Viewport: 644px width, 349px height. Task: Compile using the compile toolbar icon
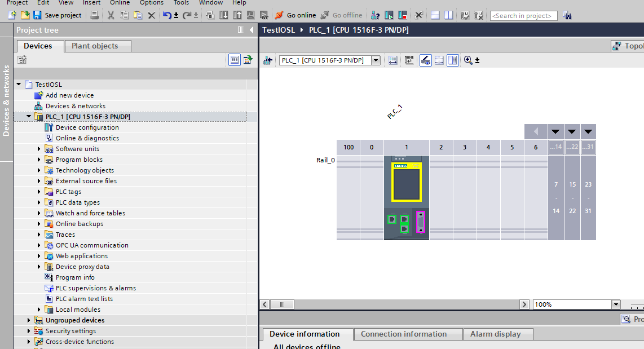(x=210, y=15)
